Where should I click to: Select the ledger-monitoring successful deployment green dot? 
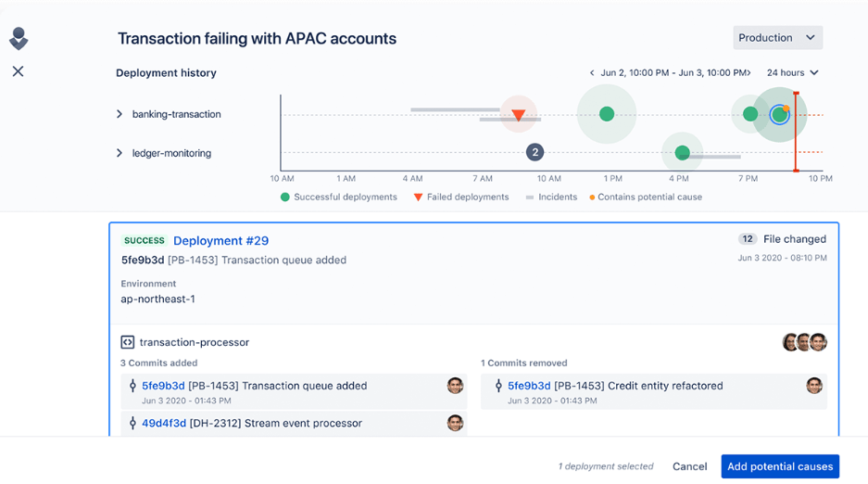click(683, 152)
